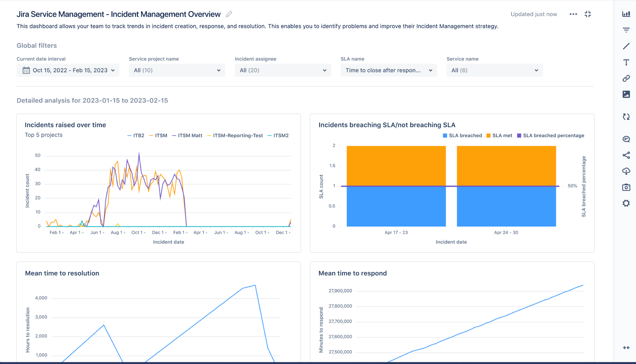Select the filter icon in the sidebar

pyautogui.click(x=626, y=29)
